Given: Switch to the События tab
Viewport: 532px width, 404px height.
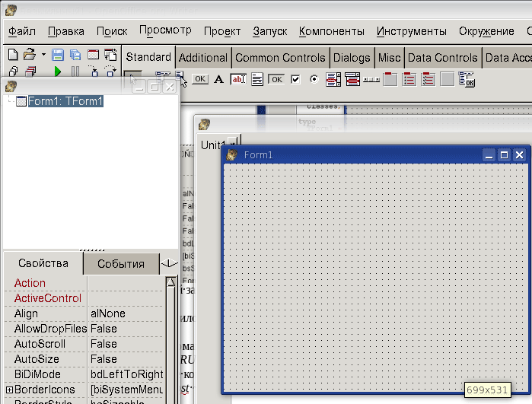Looking at the screenshot, I should coord(119,264).
